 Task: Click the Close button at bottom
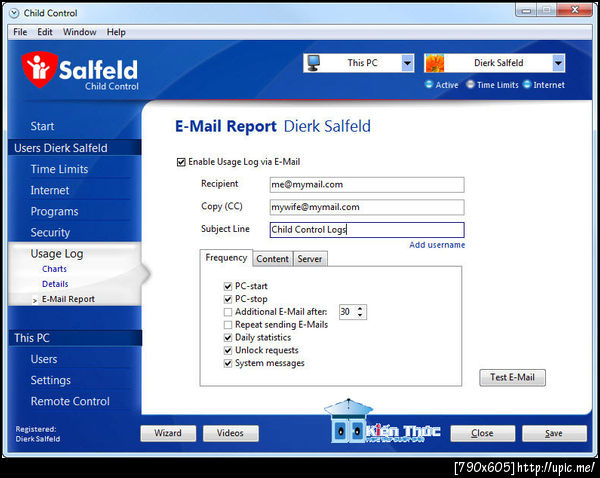point(482,433)
